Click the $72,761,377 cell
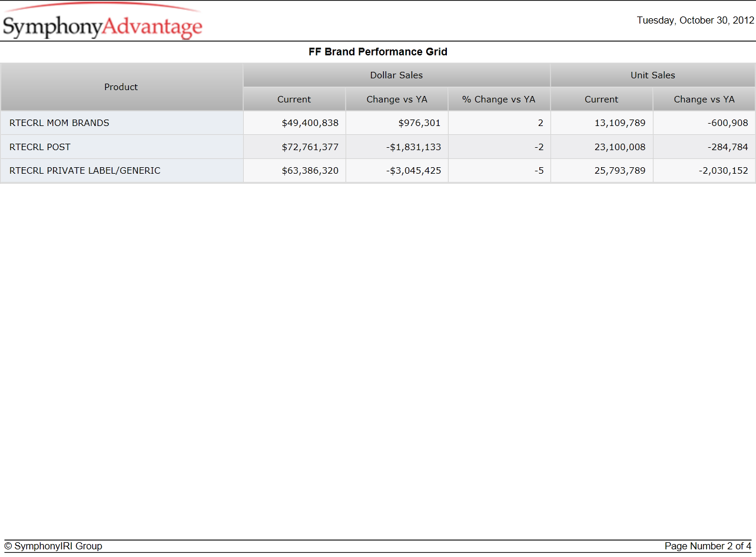Viewport: 756px width, 557px height. click(294, 147)
